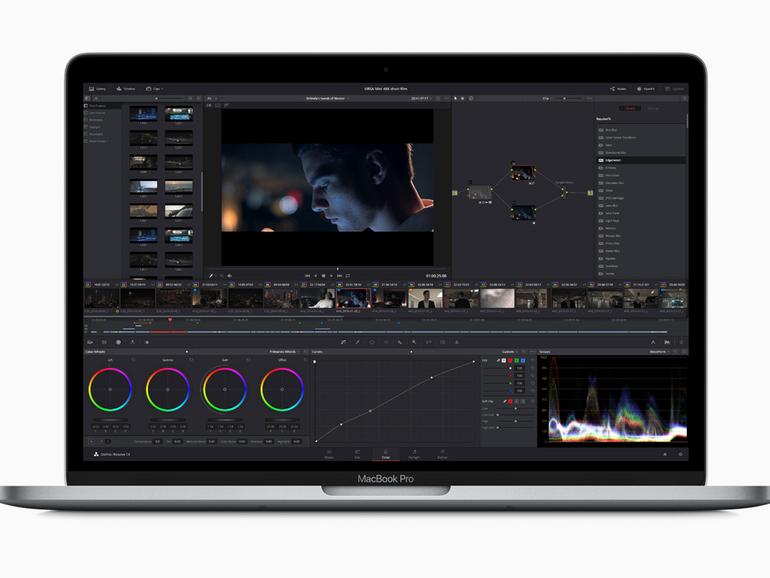This screenshot has height=578, width=770.
Task: Click the viewer qualifier picker icon
Action: coord(211,276)
